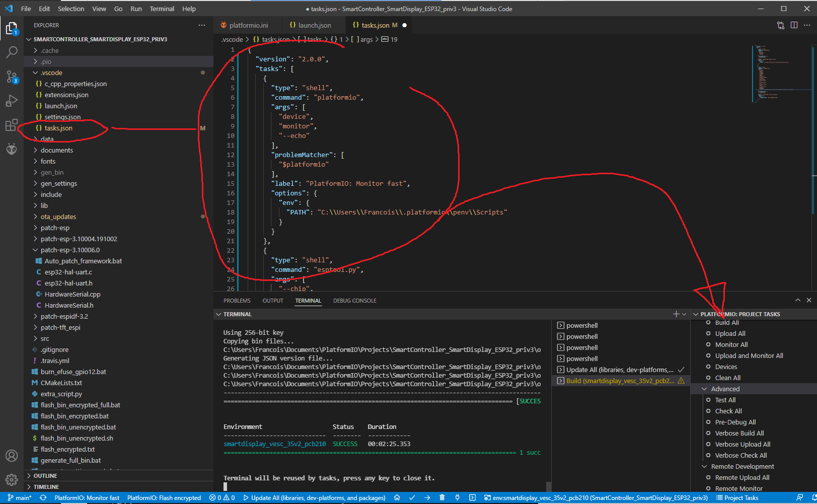Click the open changes icon in editor toolbar
The height and width of the screenshot is (504, 817).
781,25
